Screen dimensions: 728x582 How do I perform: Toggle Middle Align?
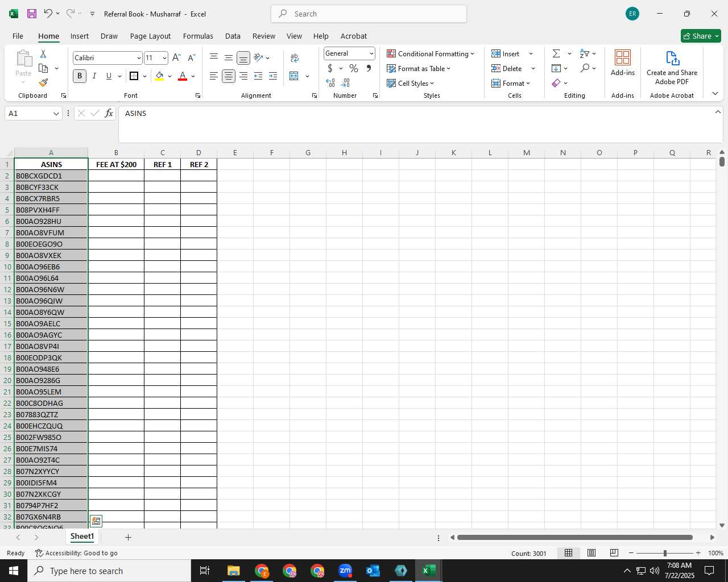pos(229,57)
